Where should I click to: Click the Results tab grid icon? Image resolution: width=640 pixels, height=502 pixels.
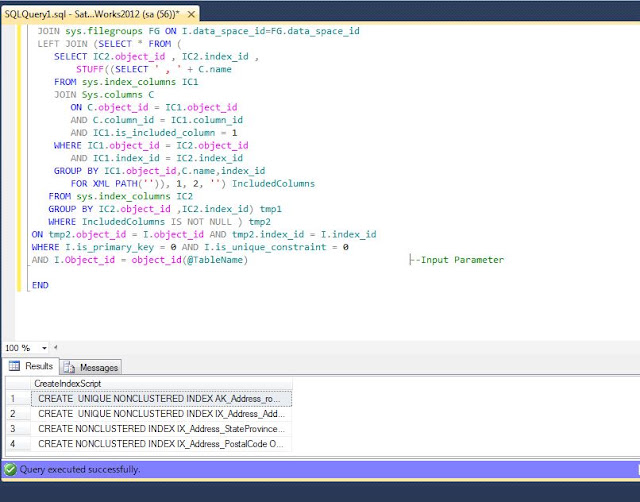point(14,366)
